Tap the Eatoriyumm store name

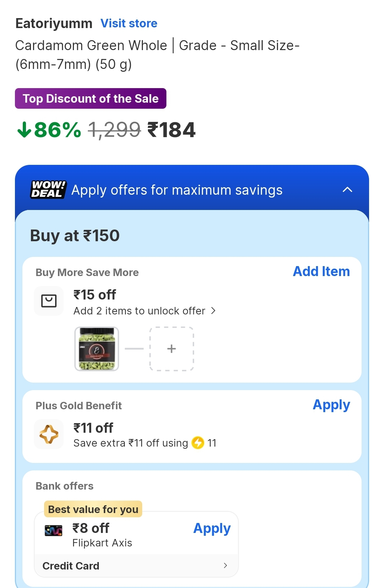coord(54,23)
